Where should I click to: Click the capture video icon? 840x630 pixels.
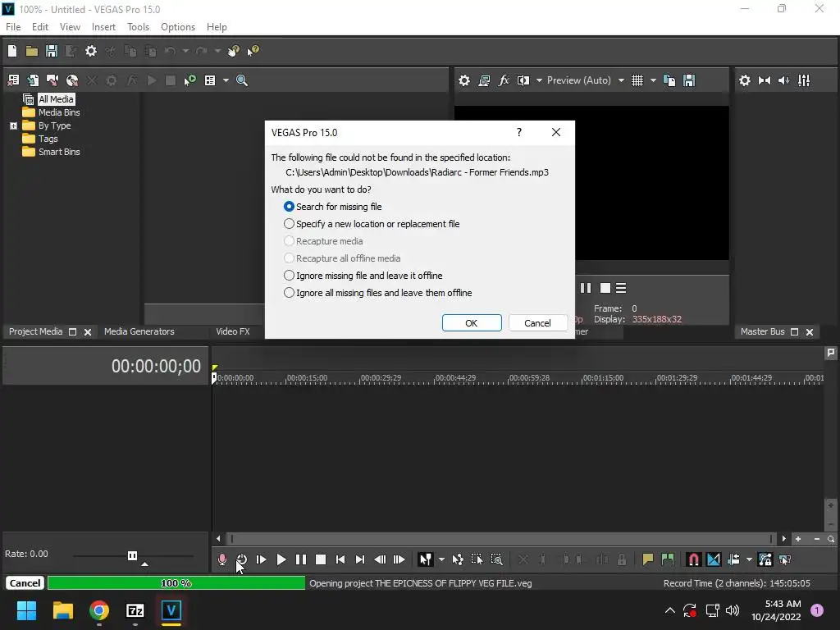tap(52, 80)
